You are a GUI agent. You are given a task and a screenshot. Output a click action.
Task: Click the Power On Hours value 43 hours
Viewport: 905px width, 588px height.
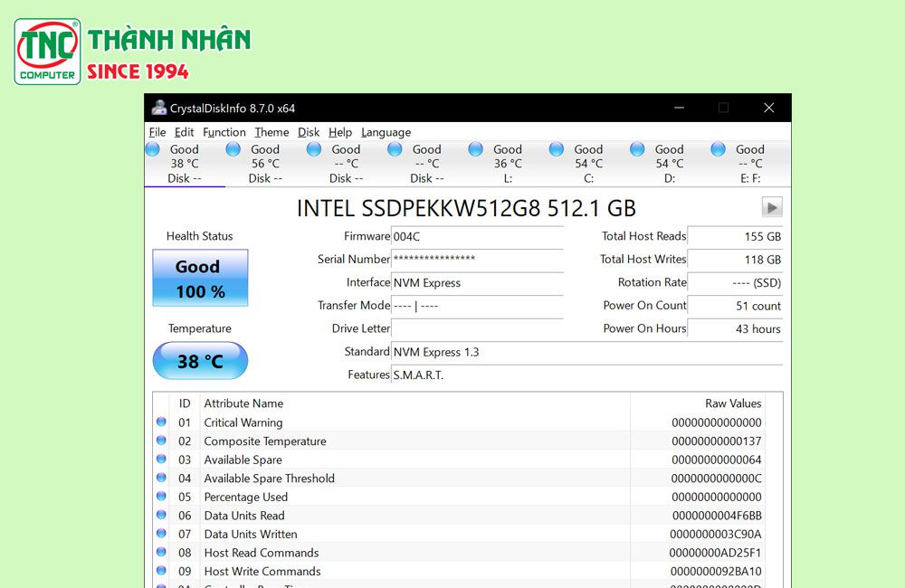click(x=735, y=329)
